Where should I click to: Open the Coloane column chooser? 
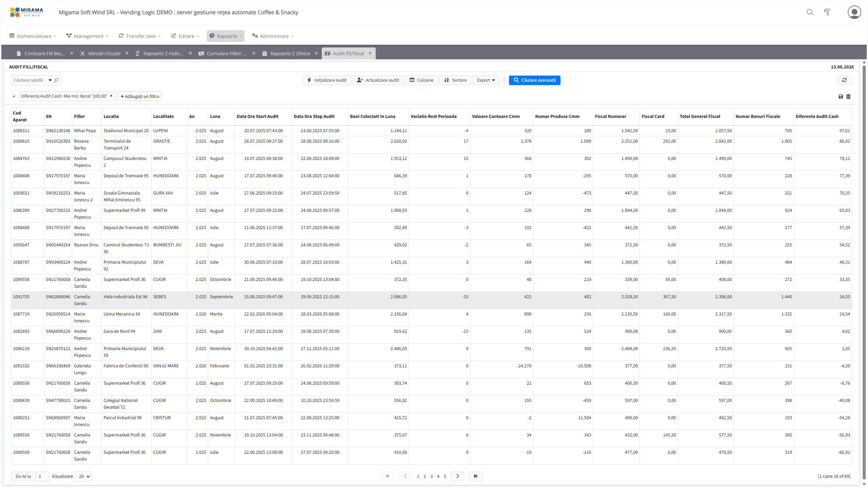coord(421,80)
